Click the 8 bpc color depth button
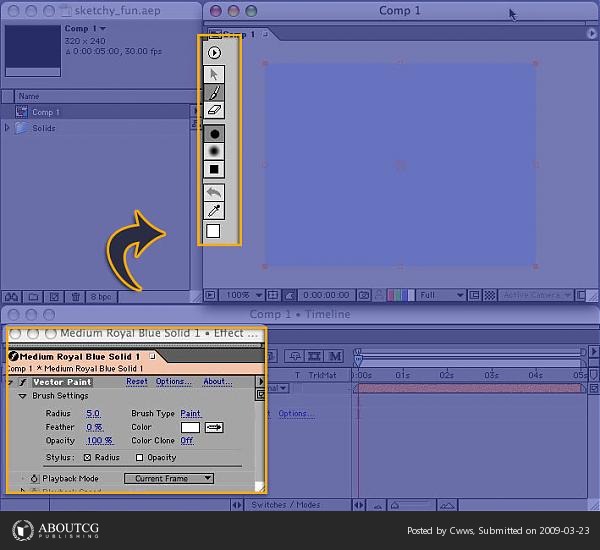This screenshot has height=550, width=600. pos(101,297)
